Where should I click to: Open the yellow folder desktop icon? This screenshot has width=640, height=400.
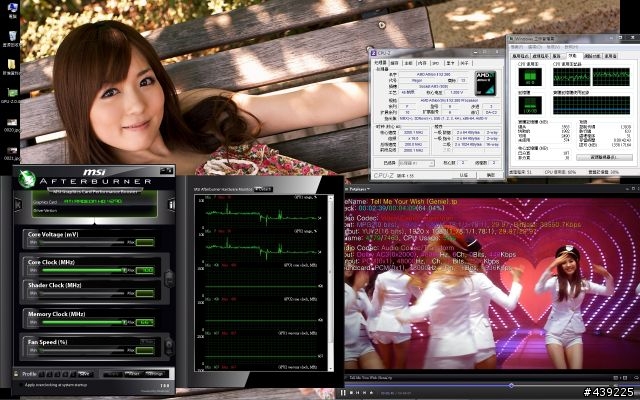12,67
